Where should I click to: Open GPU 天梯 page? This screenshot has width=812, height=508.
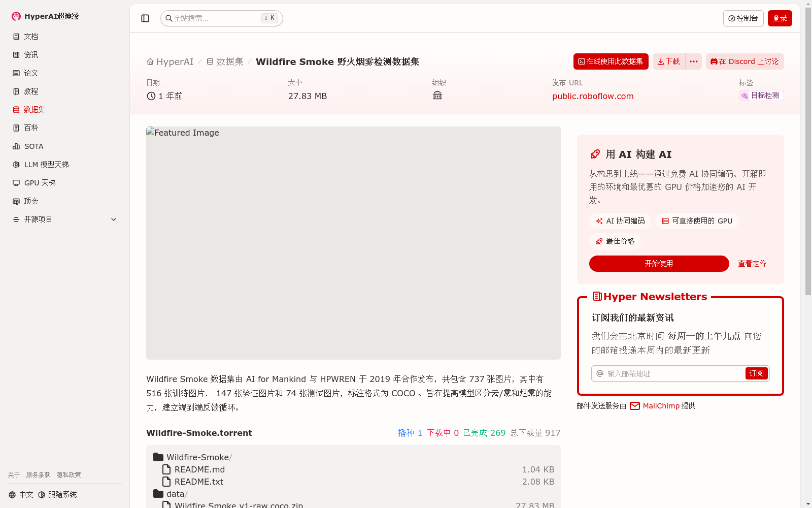65,183
